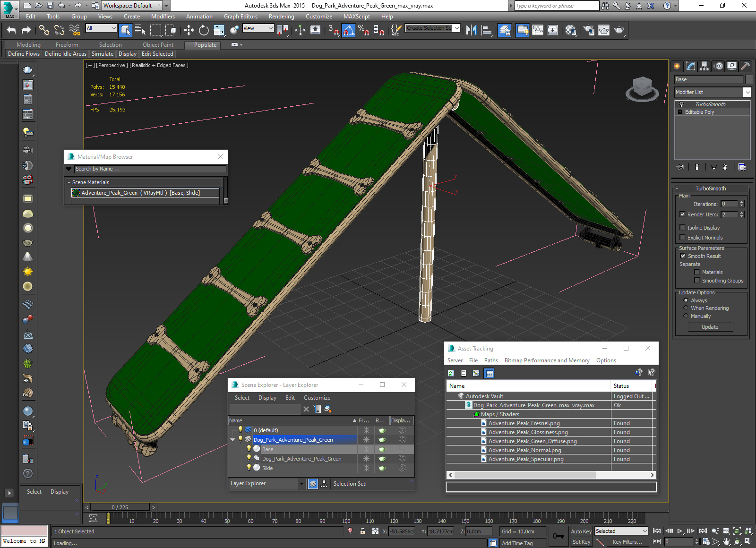Click the Update button in TurboSmooth
The image size is (756, 548).
tap(710, 327)
